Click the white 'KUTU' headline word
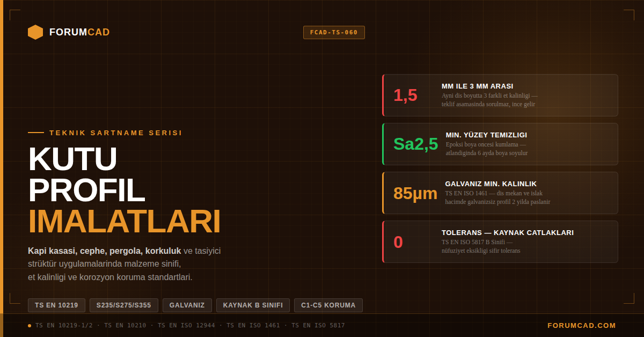Viewport: 644px width, 337px height. (72, 159)
